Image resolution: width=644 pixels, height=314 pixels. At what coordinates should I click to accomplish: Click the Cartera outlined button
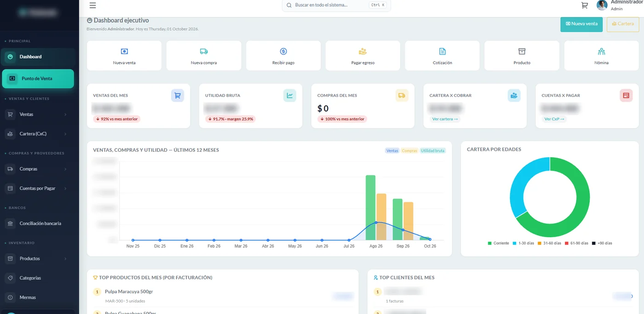(623, 24)
